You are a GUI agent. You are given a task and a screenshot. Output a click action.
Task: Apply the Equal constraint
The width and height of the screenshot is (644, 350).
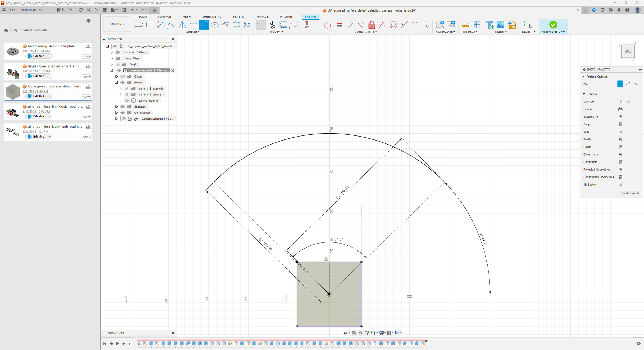coord(339,25)
